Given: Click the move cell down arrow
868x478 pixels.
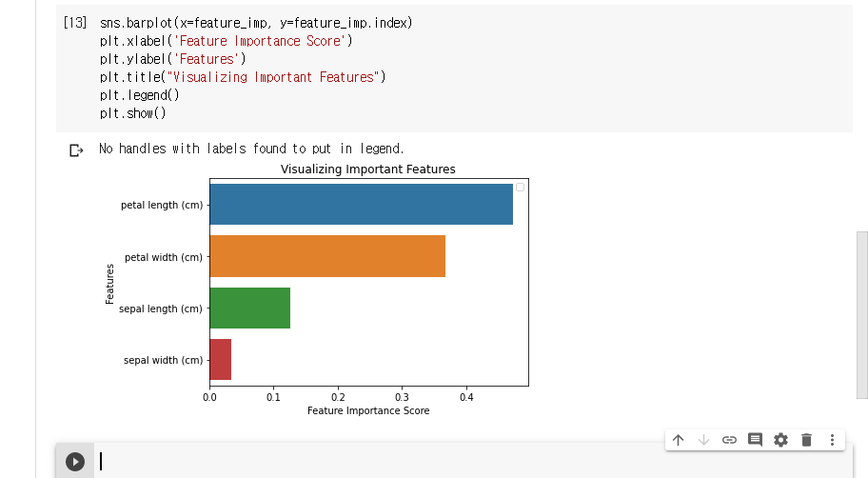Looking at the screenshot, I should (703, 440).
